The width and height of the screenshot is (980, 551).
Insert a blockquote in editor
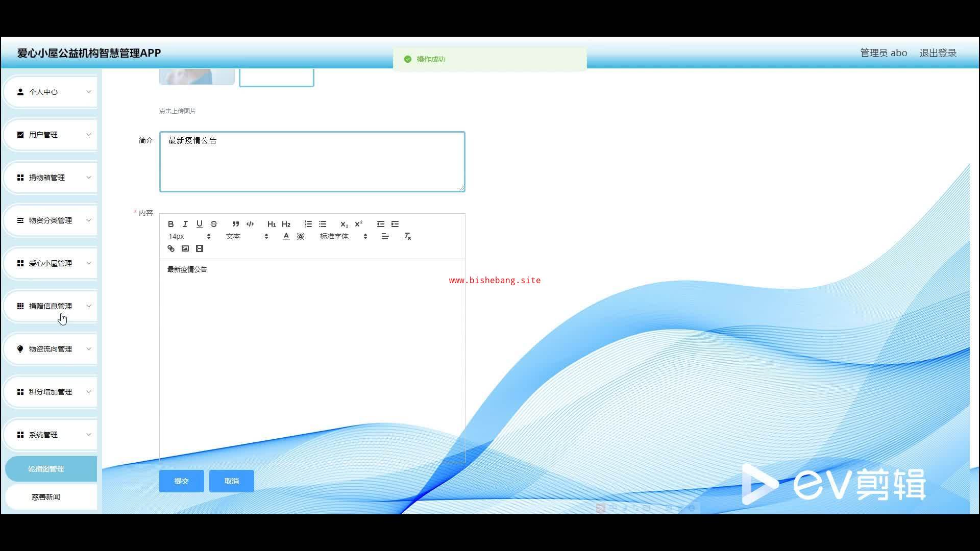[x=235, y=224]
